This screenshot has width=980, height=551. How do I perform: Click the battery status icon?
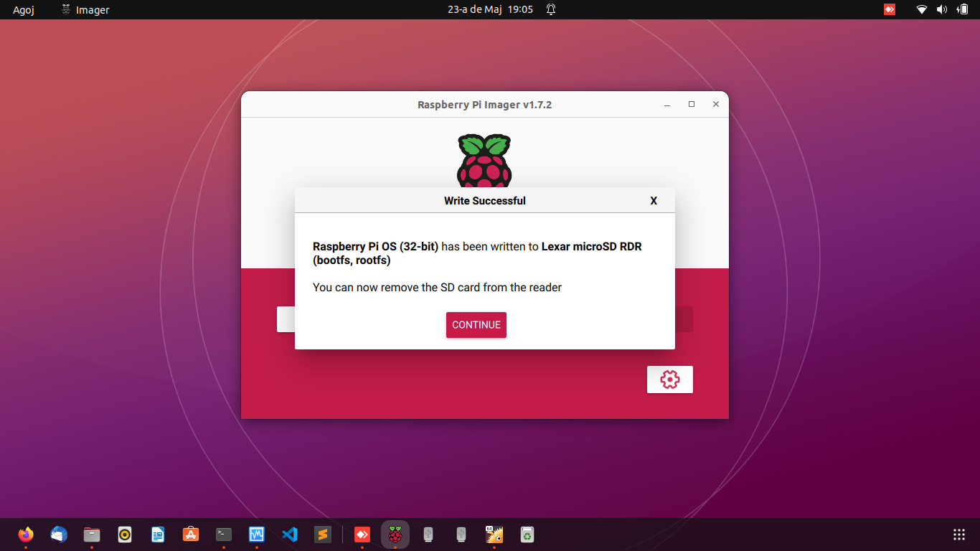point(962,9)
